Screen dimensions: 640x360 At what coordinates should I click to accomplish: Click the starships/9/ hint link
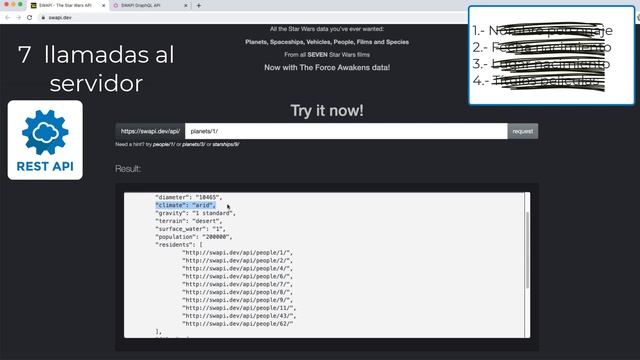click(x=226, y=144)
